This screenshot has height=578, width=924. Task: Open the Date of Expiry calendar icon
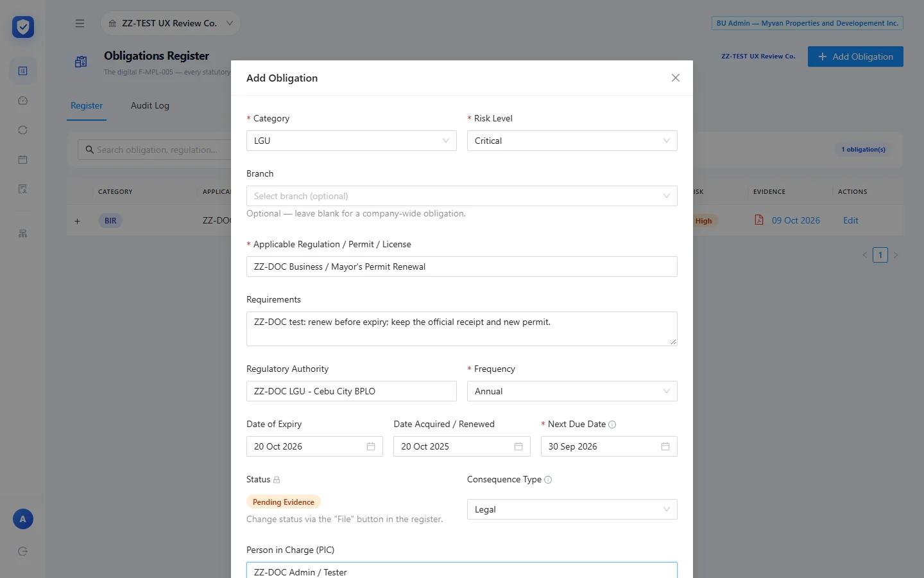click(371, 446)
